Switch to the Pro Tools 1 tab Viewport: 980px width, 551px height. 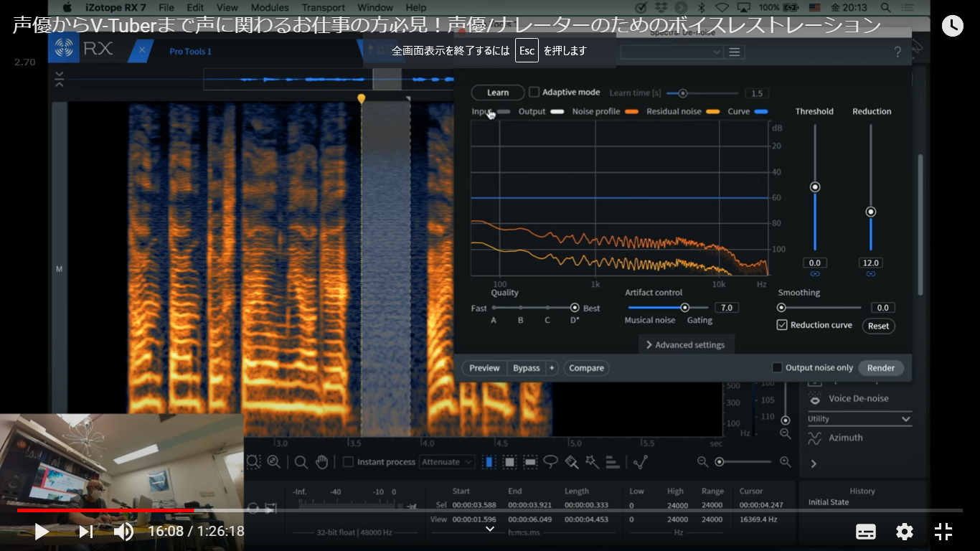click(x=190, y=52)
